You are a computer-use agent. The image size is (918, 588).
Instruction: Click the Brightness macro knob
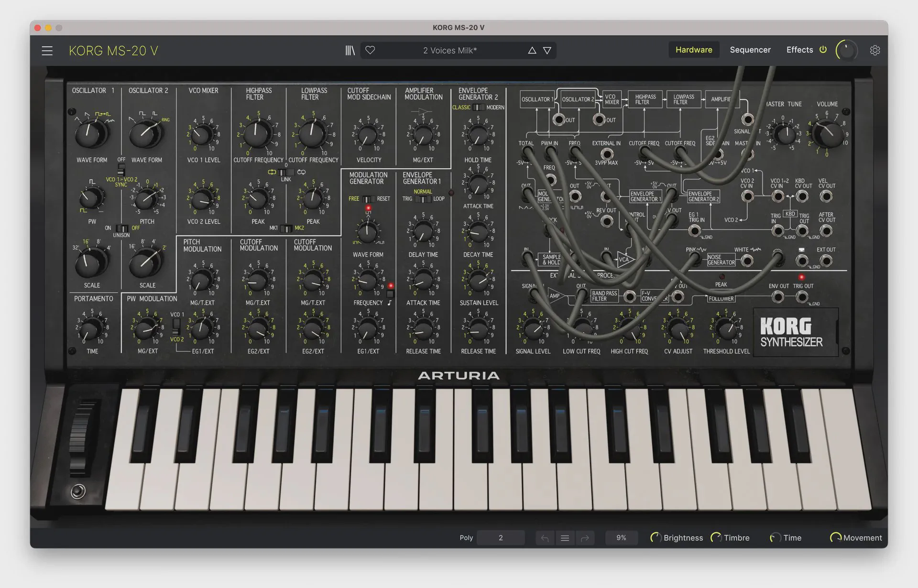(x=656, y=538)
